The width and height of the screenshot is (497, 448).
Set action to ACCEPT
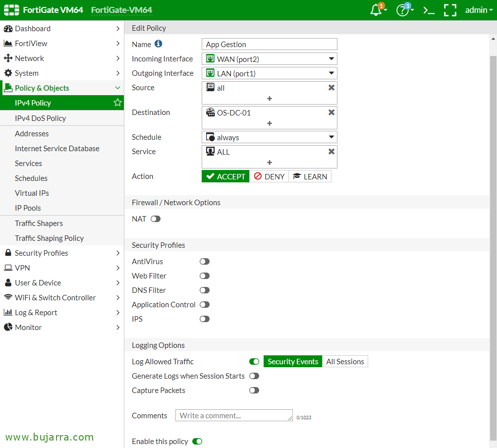click(x=225, y=176)
